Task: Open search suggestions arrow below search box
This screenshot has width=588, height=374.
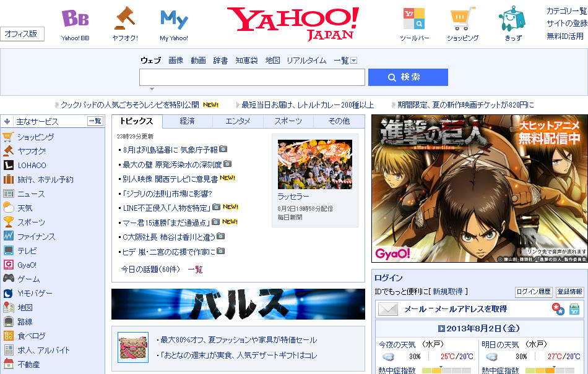Action: pyautogui.click(x=152, y=89)
